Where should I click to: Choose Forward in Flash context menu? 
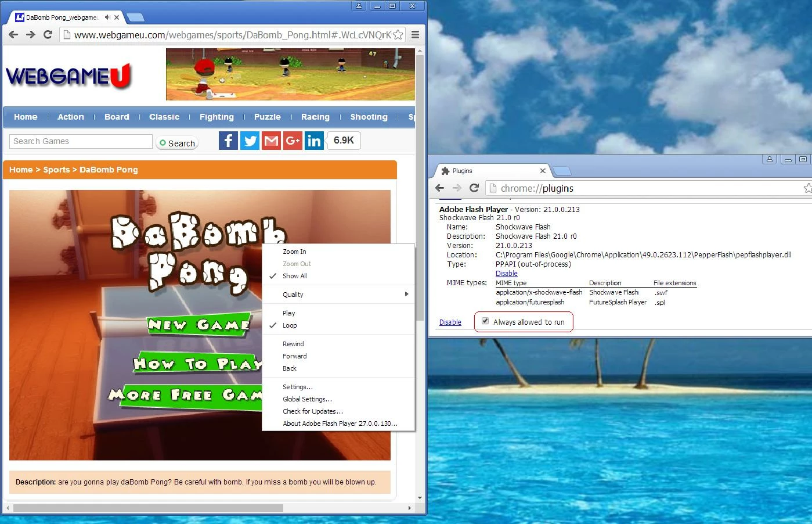click(x=338, y=356)
